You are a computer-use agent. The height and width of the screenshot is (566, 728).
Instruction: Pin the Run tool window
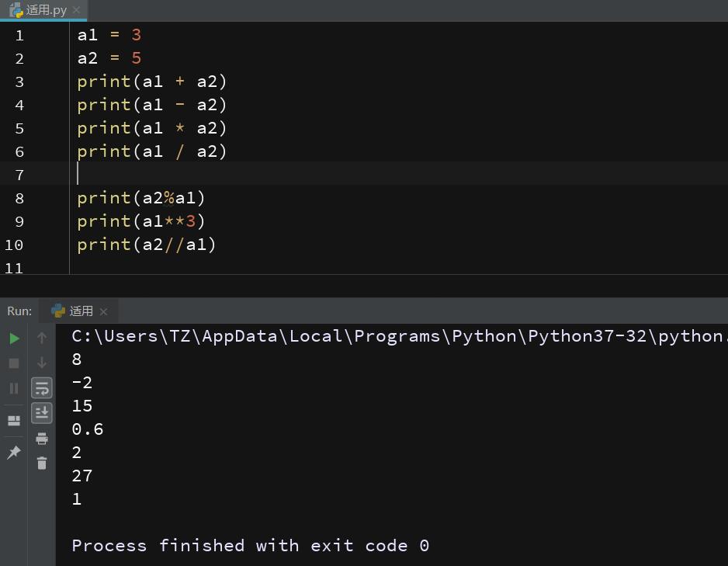[x=12, y=453]
